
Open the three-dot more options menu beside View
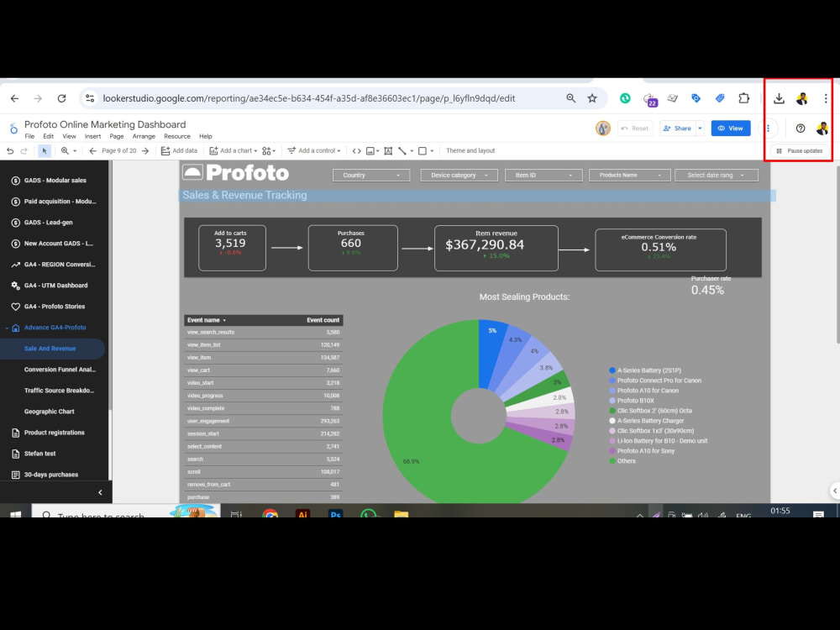pos(769,129)
